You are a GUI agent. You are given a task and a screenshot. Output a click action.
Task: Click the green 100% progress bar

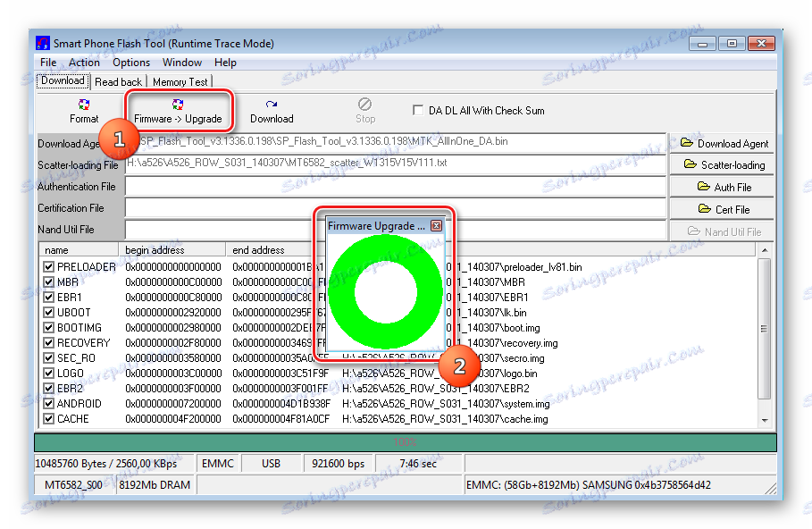(405, 442)
